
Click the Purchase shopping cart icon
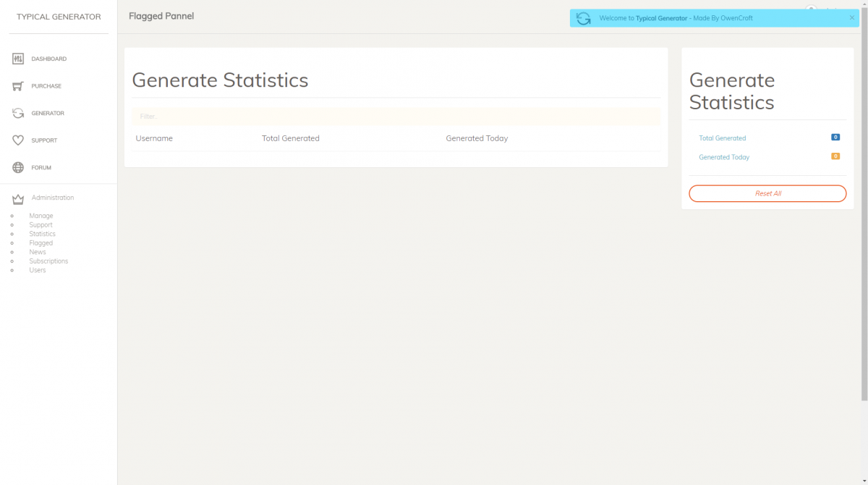coord(18,86)
